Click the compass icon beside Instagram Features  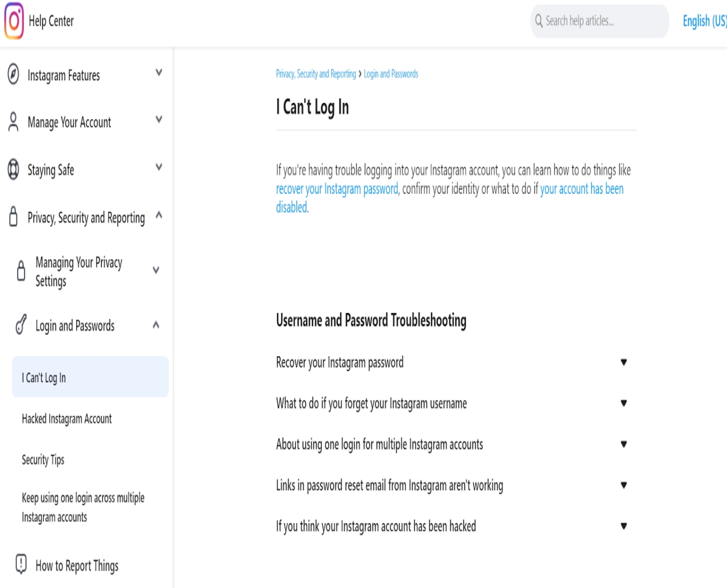click(13, 74)
